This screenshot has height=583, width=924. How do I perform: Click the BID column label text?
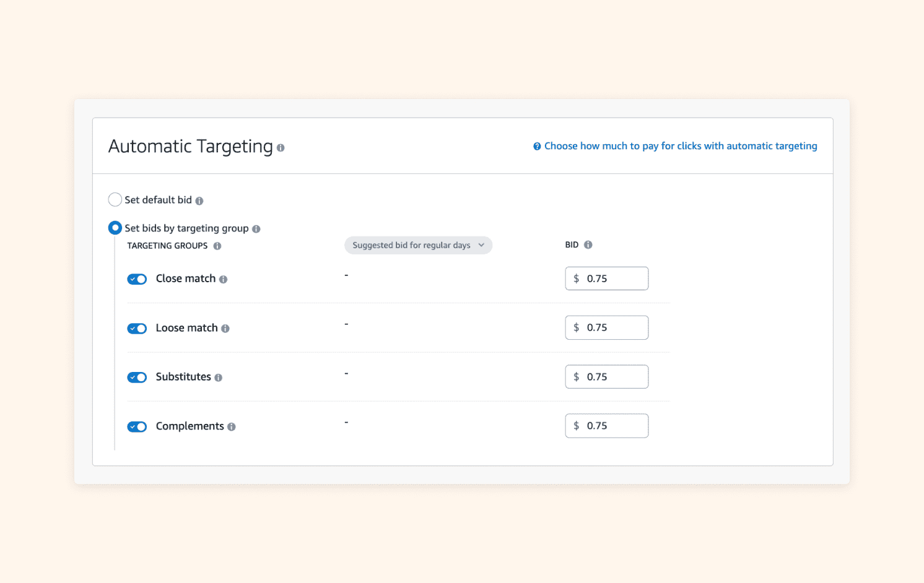(572, 245)
